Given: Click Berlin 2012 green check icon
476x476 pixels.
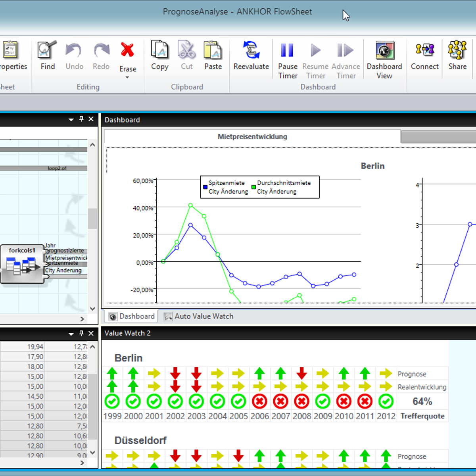Looking at the screenshot, I should point(386,401).
